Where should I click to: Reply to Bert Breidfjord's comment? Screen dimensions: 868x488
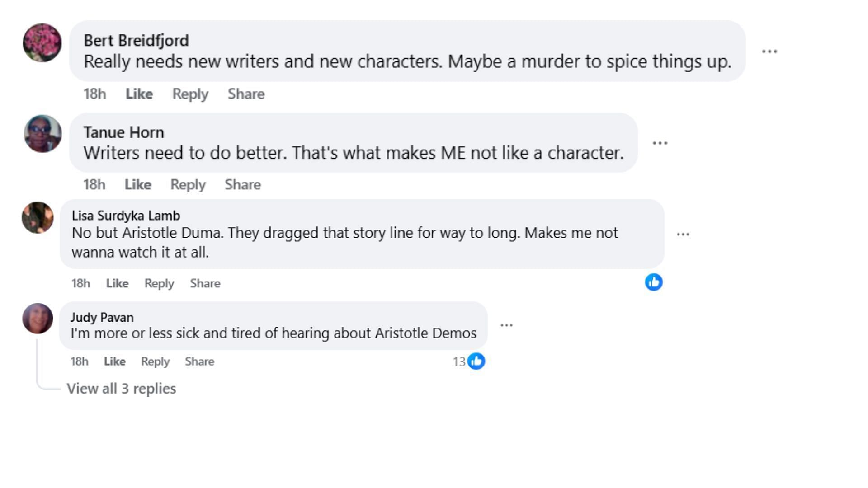[190, 94]
